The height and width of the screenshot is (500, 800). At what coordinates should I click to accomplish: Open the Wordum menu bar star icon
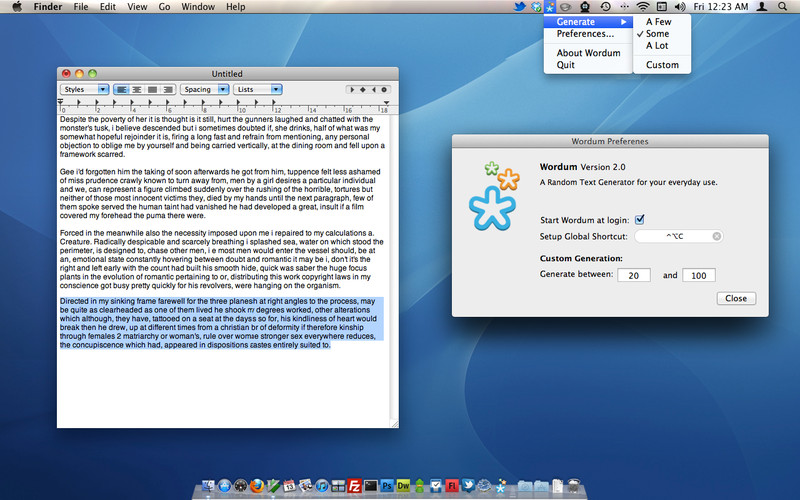pos(550,7)
